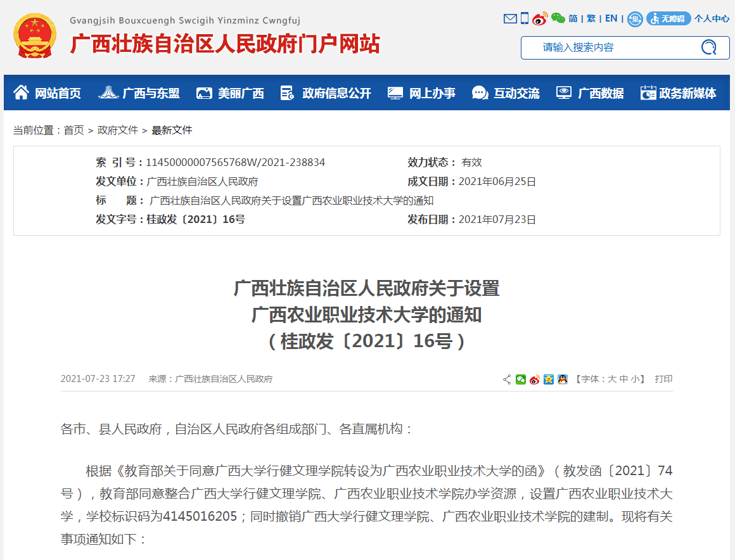Click the mobile version phone icon
The height and width of the screenshot is (560, 735).
[x=524, y=18]
